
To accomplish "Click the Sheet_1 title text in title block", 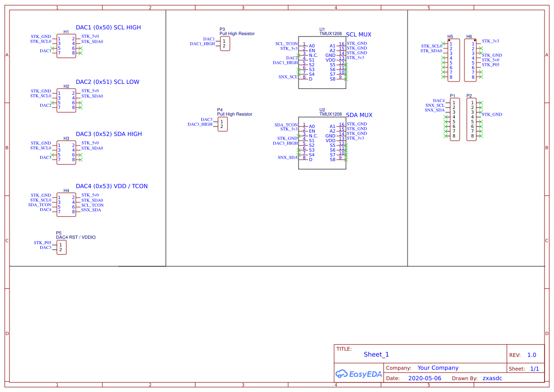I will point(376,354).
